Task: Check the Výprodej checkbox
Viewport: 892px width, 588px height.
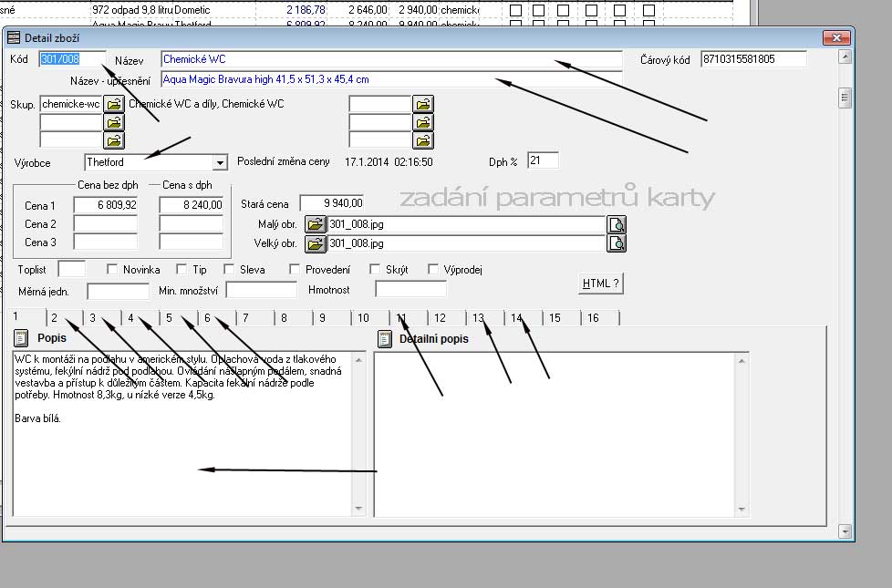Action: [x=434, y=270]
